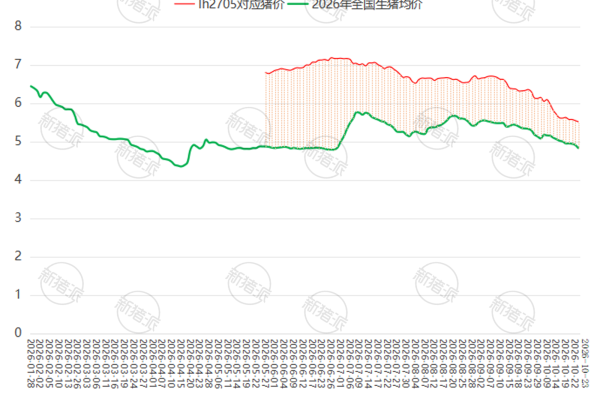Click the red line's starting point near 2026-06-01
Image resolution: width=600 pixels, height=400 pixels.
point(266,72)
